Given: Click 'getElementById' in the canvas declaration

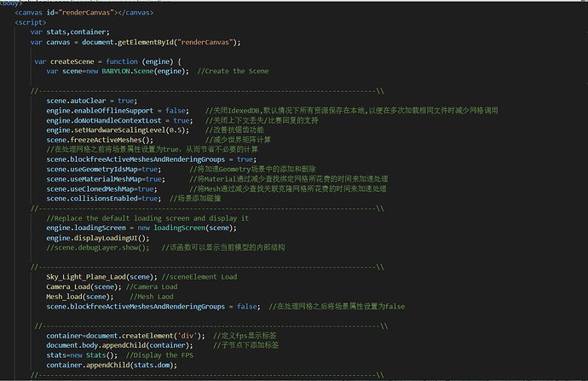Looking at the screenshot, I should pyautogui.click(x=146, y=42).
